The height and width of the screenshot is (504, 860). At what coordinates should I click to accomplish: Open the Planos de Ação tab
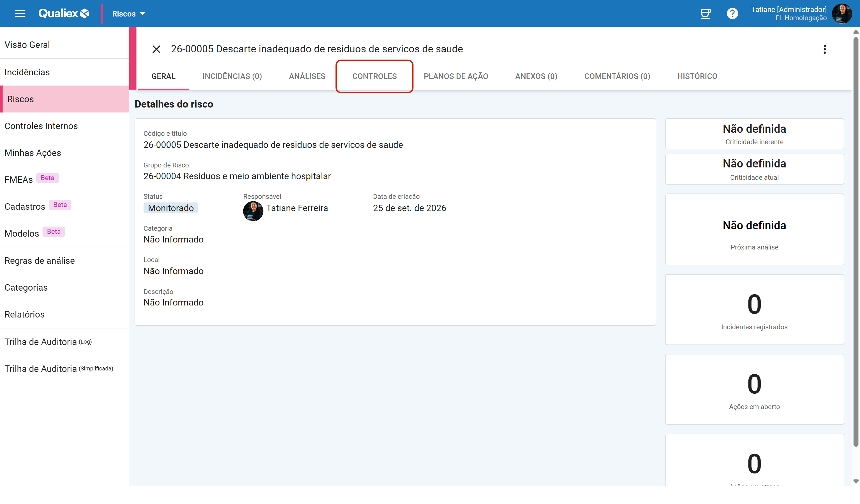click(456, 76)
